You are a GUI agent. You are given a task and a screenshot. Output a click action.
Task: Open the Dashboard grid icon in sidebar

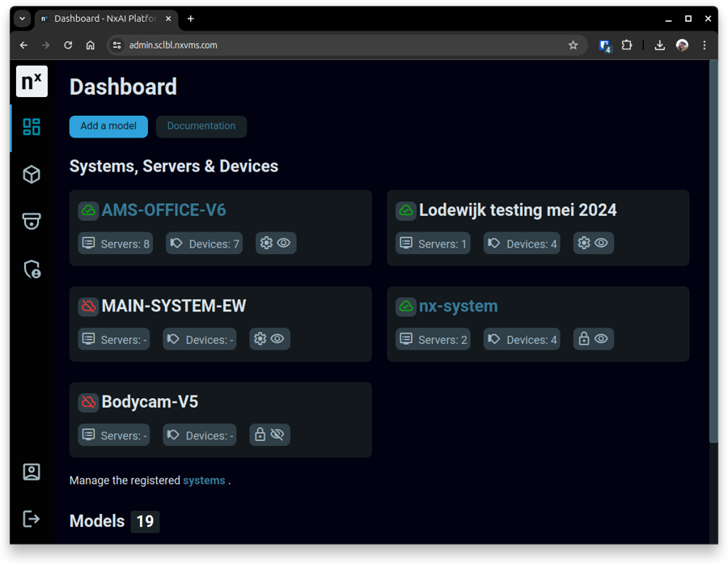32,127
